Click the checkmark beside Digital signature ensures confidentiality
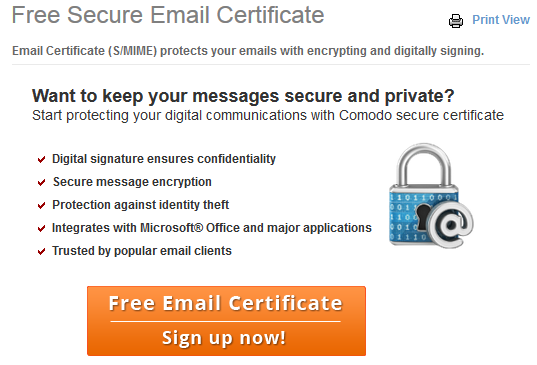Screen dimensions: 537x365 (x=41, y=160)
